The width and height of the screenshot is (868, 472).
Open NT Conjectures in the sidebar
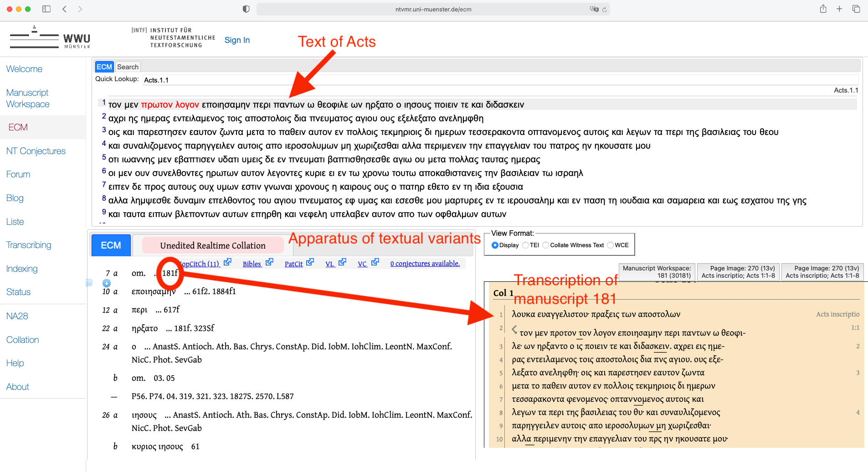(36, 151)
